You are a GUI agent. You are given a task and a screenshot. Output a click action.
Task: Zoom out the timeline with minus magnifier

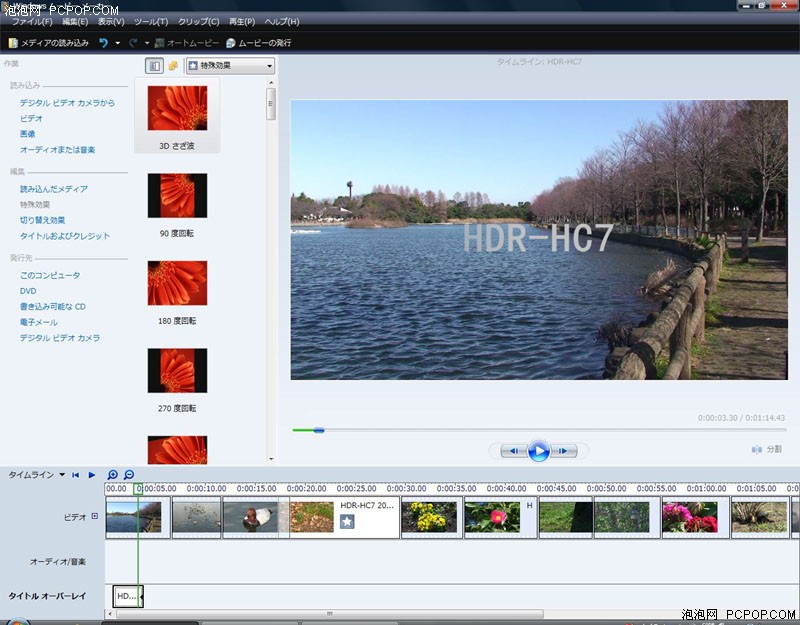129,475
